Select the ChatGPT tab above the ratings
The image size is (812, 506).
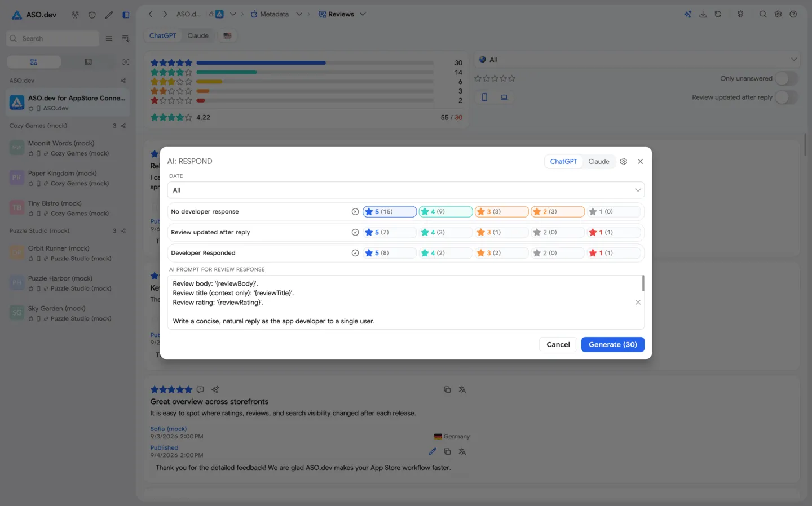pos(162,35)
